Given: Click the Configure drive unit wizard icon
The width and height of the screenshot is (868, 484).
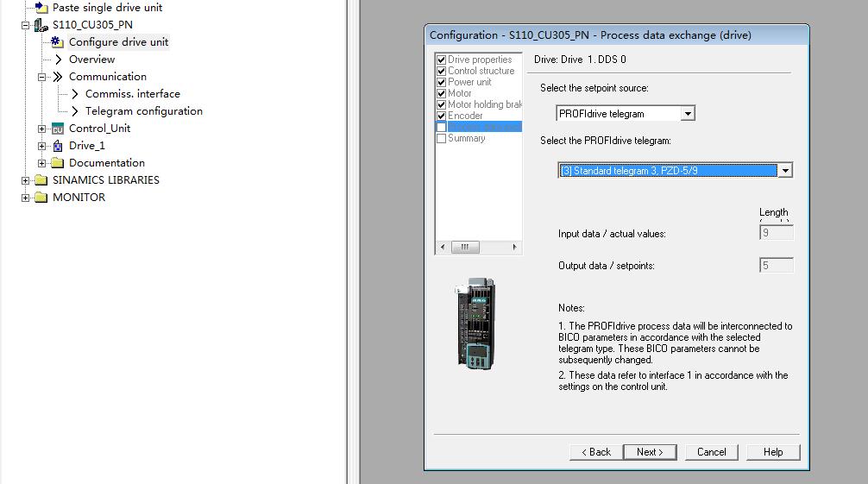Looking at the screenshot, I should [57, 42].
